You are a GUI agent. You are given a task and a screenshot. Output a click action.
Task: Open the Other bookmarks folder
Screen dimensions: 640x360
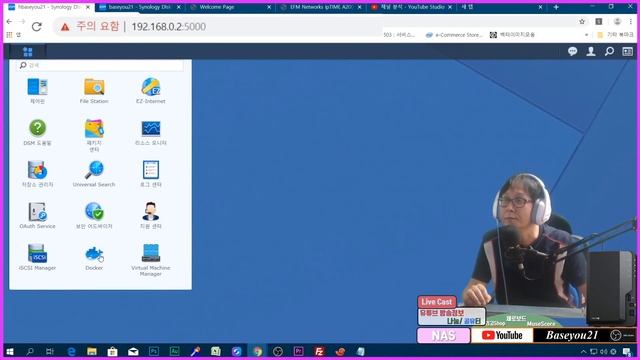click(615, 35)
